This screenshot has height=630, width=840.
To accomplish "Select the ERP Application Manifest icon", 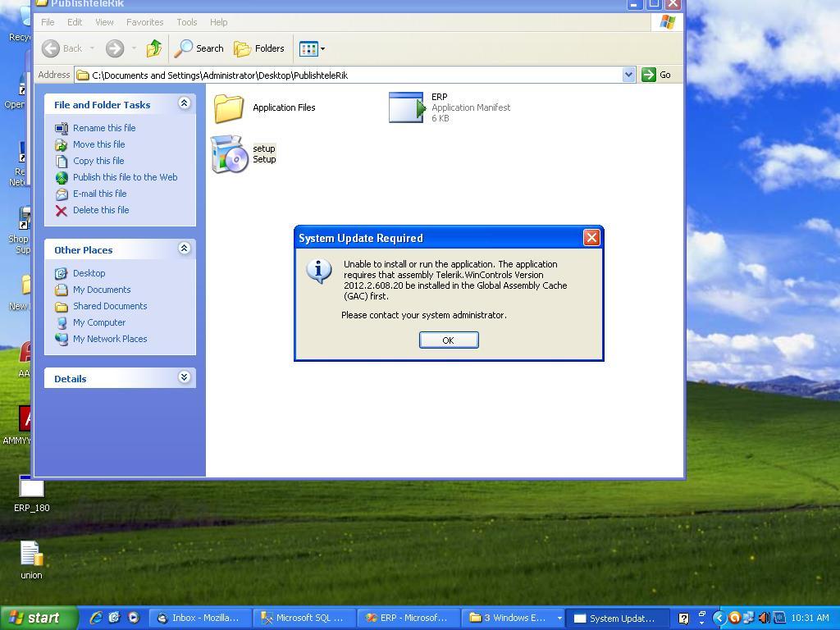I will [407, 107].
